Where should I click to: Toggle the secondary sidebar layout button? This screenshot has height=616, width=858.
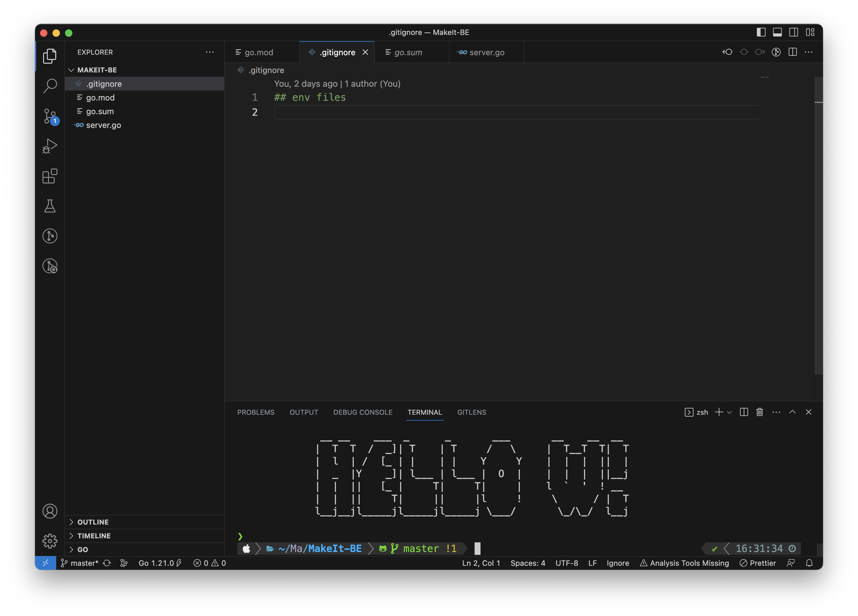(793, 32)
